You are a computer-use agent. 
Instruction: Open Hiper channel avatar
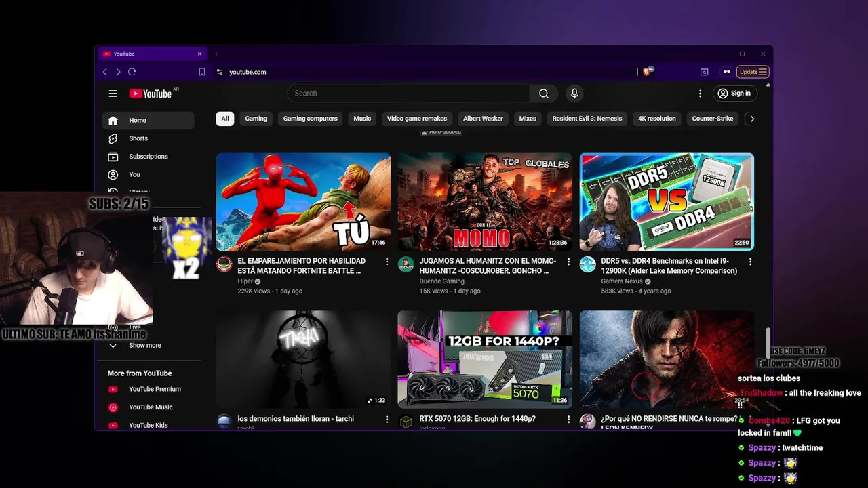[x=224, y=264]
